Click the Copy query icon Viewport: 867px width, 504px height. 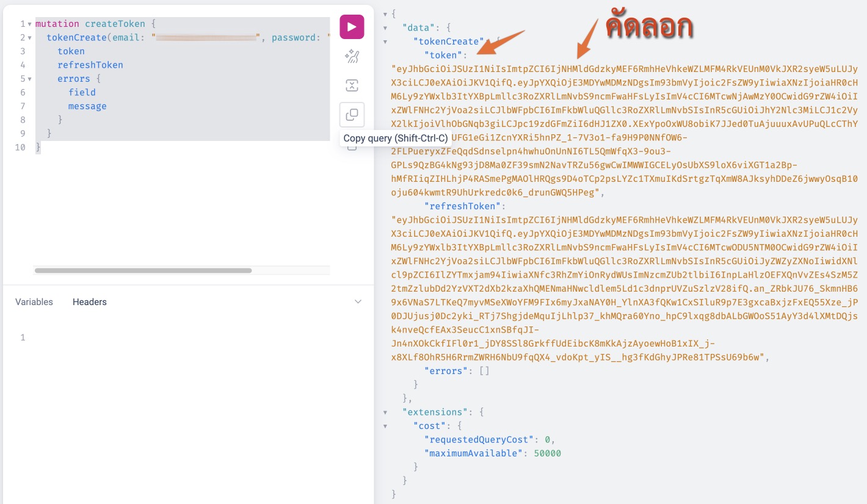(352, 115)
